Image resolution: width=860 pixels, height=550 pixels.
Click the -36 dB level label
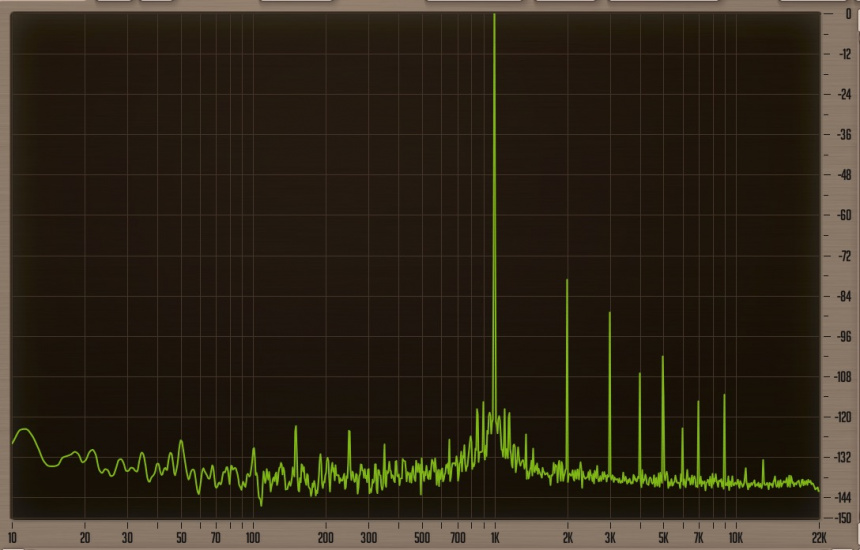(x=844, y=134)
